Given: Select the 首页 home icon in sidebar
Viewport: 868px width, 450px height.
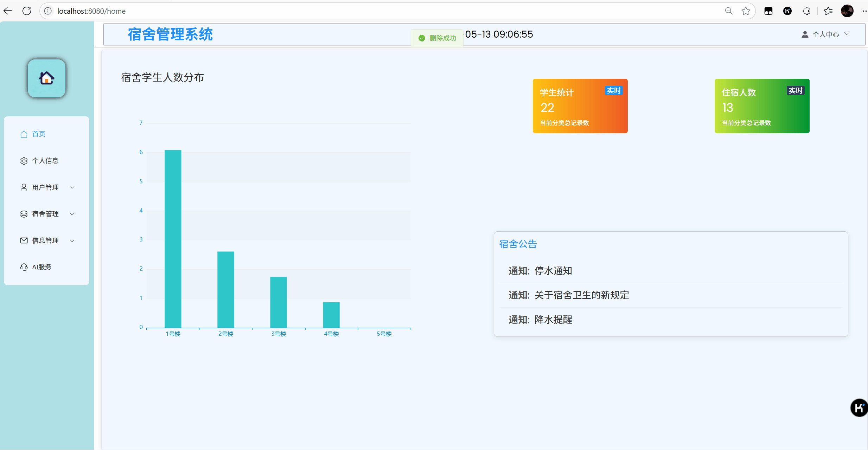Looking at the screenshot, I should click(24, 134).
